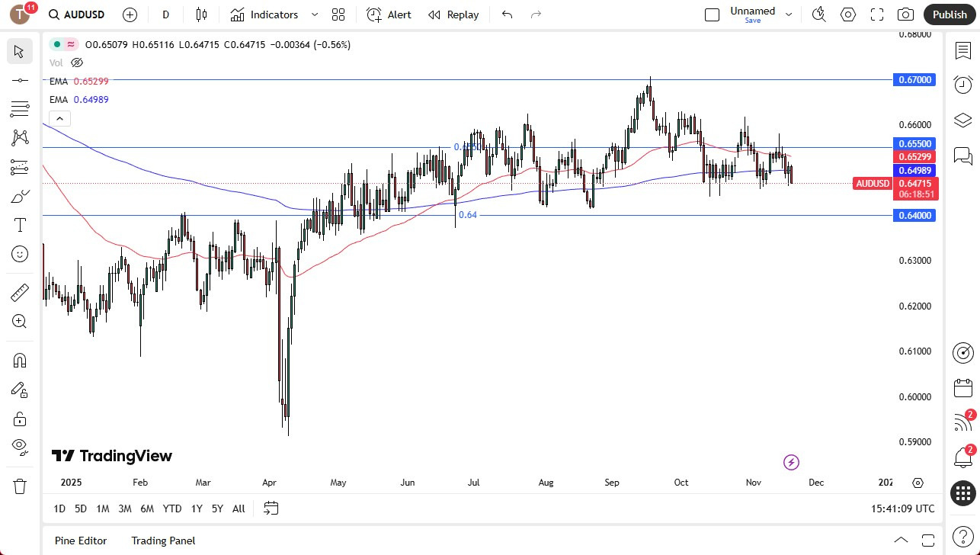Select the Text drawing tool
Viewport: 980px width, 555px height.
coord(20,224)
